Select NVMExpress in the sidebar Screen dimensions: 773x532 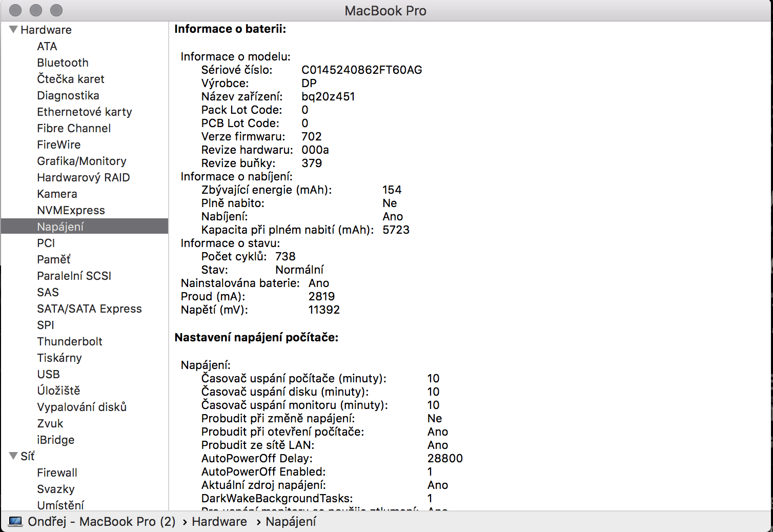71,210
